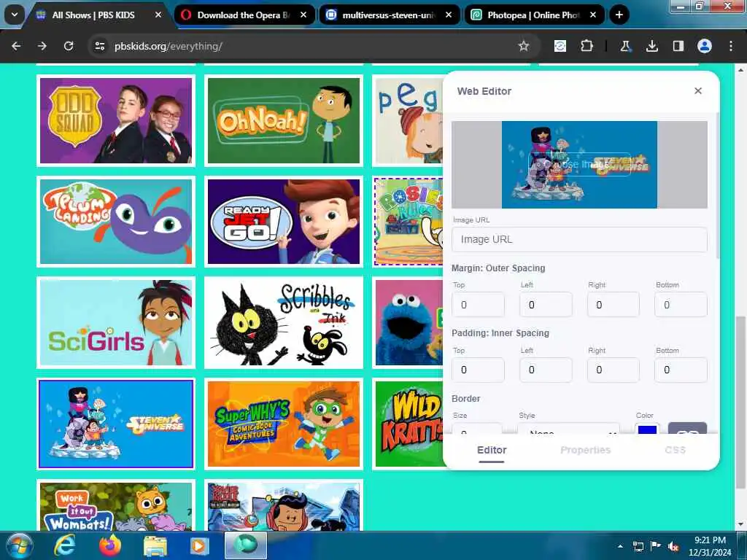Click the Margin Top field
This screenshot has width=747, height=560.
(x=478, y=305)
